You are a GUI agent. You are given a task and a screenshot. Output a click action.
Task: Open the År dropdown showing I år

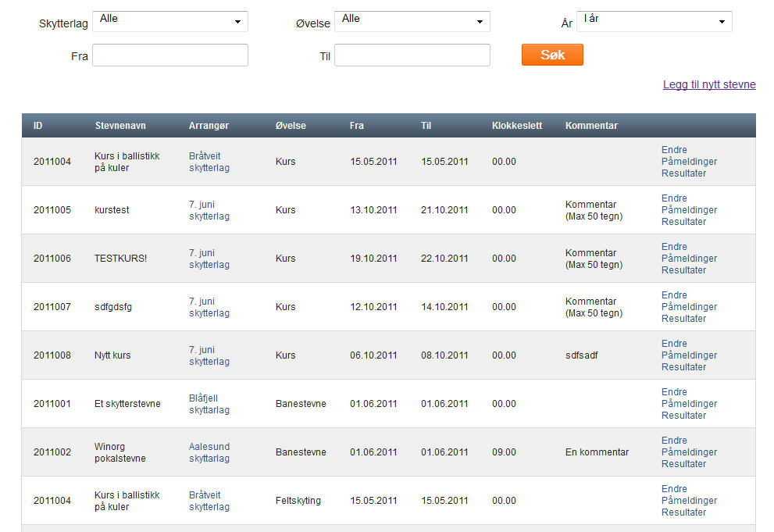(x=654, y=21)
